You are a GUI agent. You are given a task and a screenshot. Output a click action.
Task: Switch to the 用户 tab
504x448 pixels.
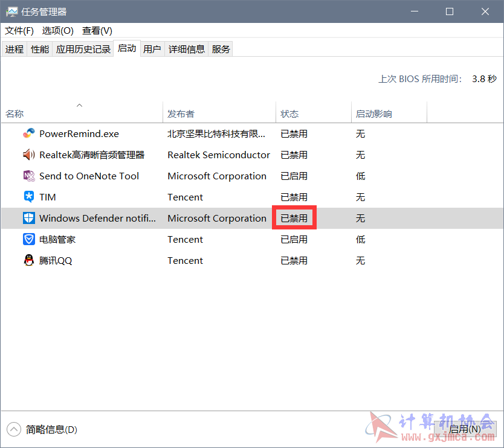click(x=152, y=49)
